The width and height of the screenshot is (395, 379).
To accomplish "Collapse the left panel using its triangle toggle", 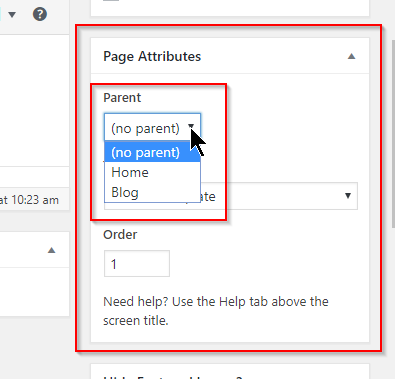I will pyautogui.click(x=51, y=250).
